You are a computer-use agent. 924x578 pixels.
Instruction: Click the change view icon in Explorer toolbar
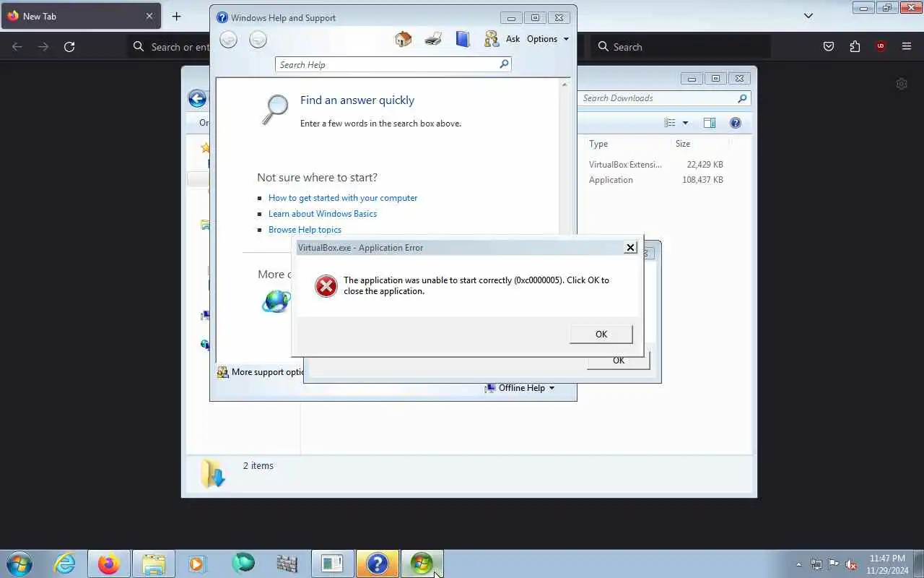click(x=670, y=123)
